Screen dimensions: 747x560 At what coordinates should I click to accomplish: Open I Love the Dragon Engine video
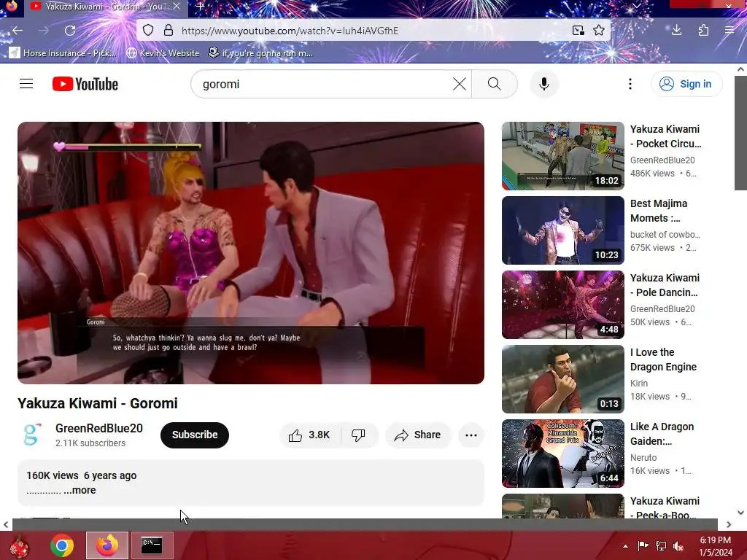tap(663, 359)
